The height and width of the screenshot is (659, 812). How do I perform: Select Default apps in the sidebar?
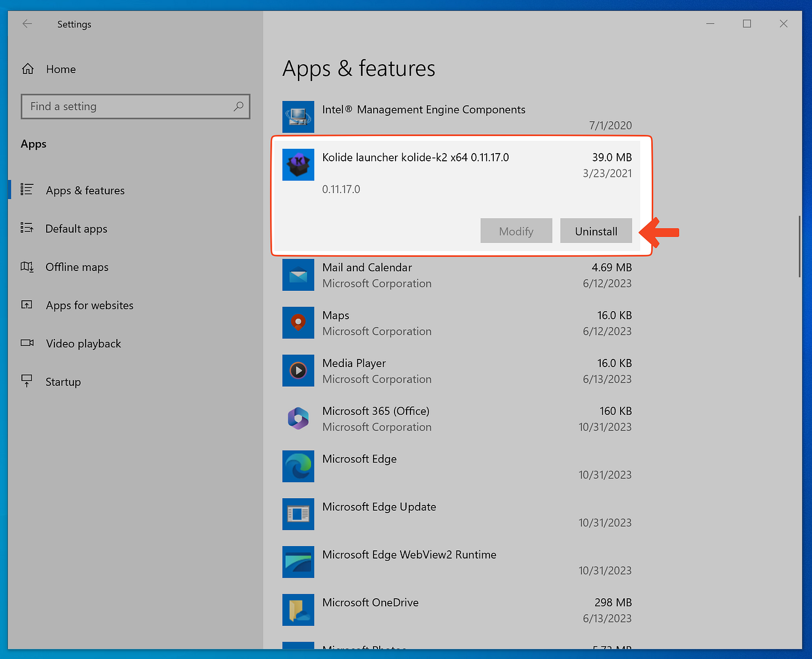(x=76, y=229)
